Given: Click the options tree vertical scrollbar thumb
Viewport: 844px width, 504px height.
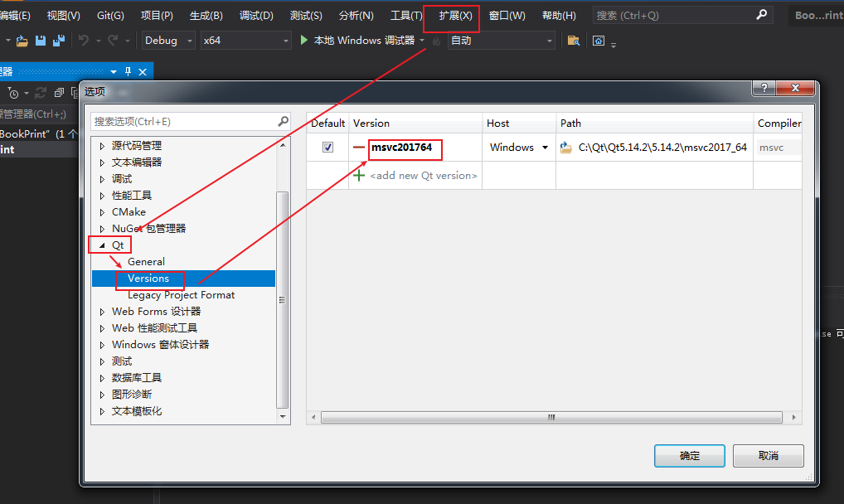Looking at the screenshot, I should pyautogui.click(x=282, y=300).
